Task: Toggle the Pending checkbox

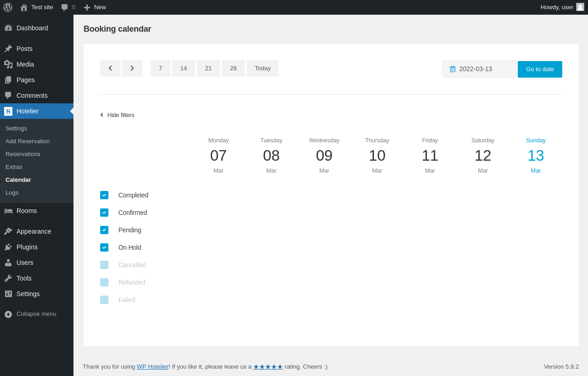Action: pyautogui.click(x=104, y=230)
